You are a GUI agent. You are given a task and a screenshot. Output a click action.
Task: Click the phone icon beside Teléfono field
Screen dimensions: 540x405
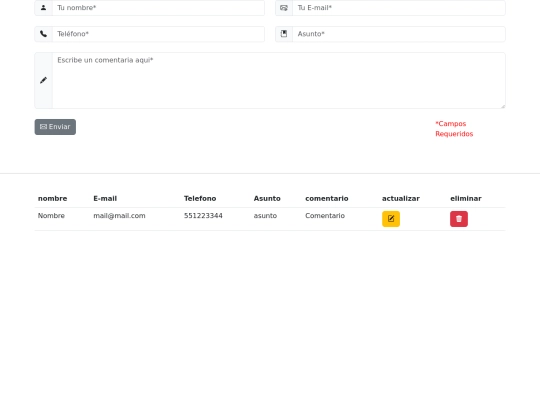pyautogui.click(x=43, y=34)
